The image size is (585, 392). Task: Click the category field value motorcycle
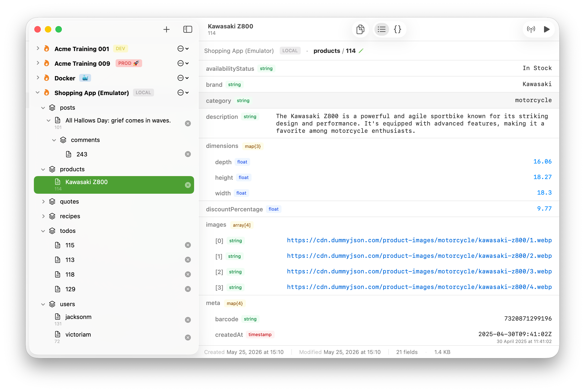pyautogui.click(x=533, y=100)
